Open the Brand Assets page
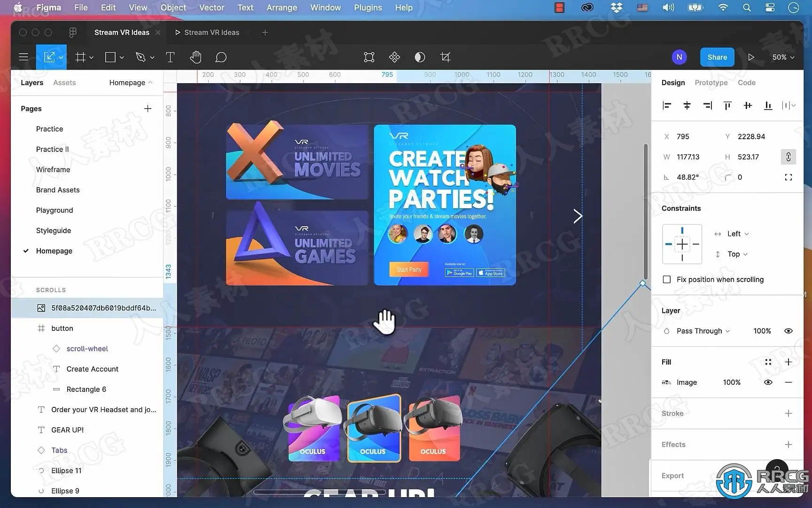Screen dimensions: 812x508 (58, 190)
